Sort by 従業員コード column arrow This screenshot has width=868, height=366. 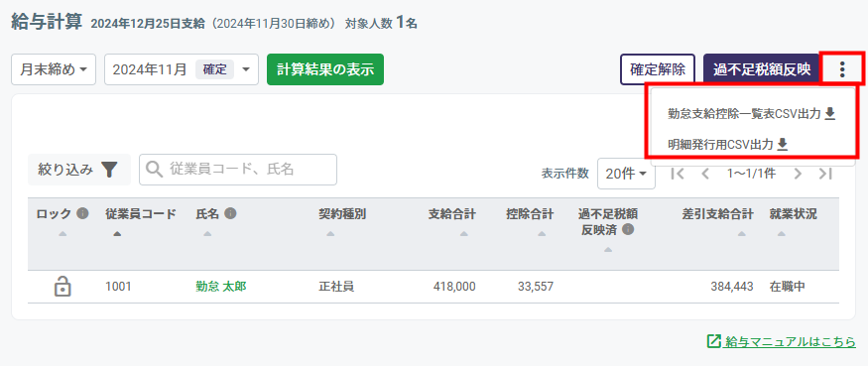(x=117, y=234)
